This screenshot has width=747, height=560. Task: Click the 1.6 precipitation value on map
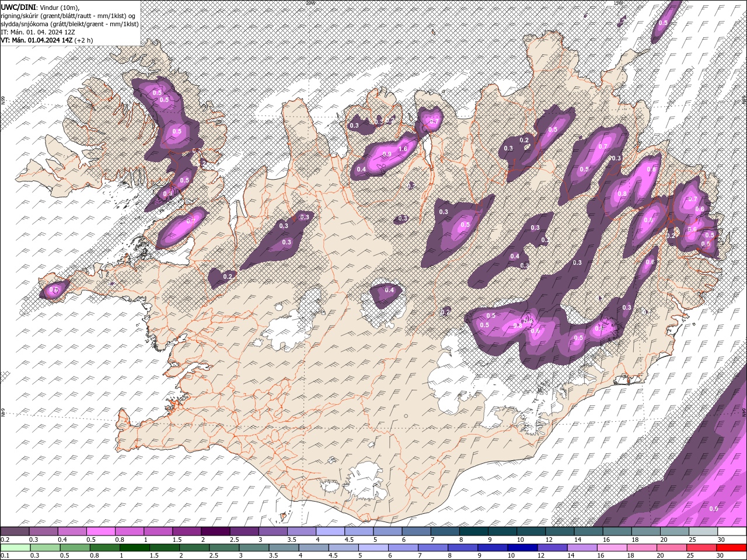tap(403, 149)
